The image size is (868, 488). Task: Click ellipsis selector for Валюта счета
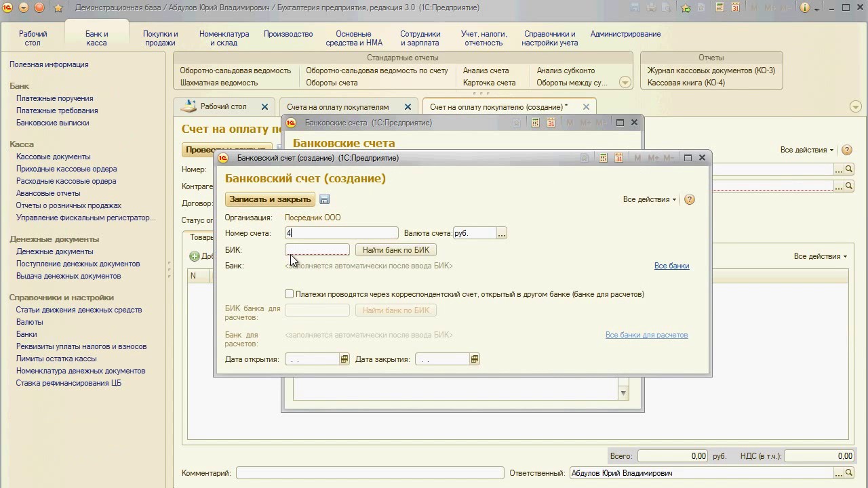501,233
